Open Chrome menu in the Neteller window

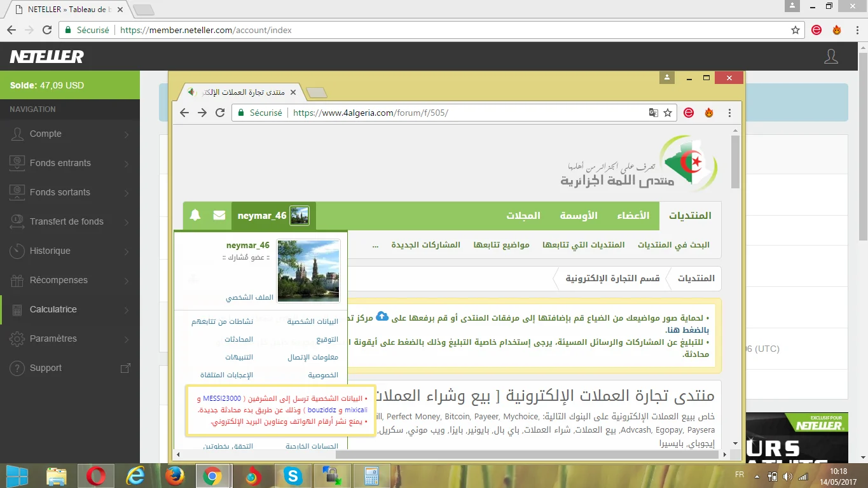pyautogui.click(x=856, y=30)
